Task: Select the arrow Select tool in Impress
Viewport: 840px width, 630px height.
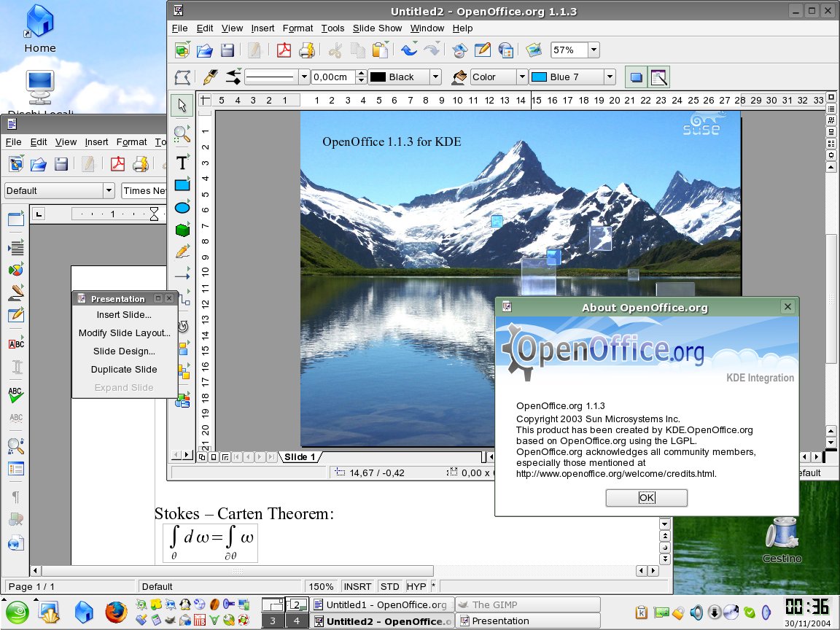Action: [182, 105]
